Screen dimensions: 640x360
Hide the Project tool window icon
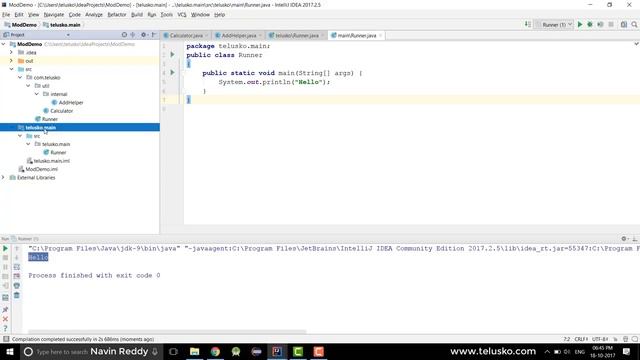pyautogui.click(x=154, y=35)
